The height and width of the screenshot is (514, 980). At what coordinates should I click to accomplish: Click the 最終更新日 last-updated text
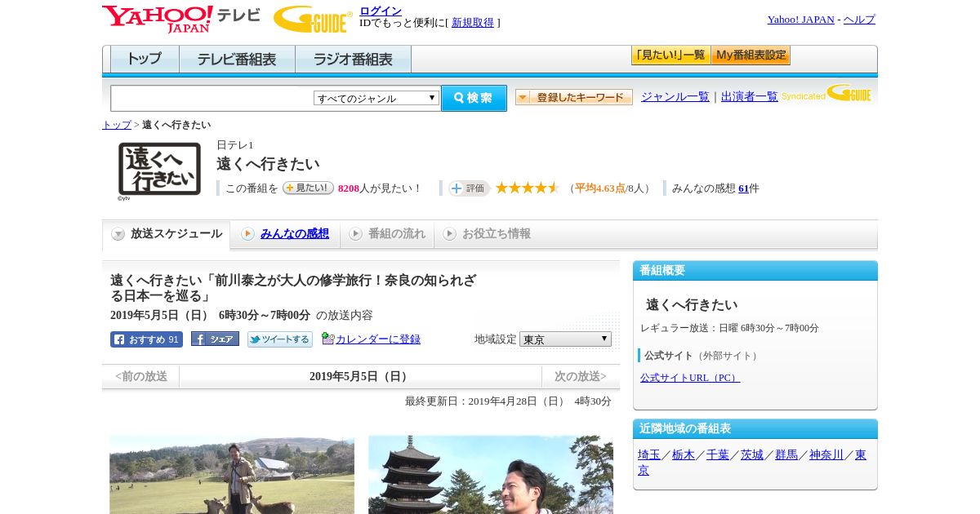point(508,401)
